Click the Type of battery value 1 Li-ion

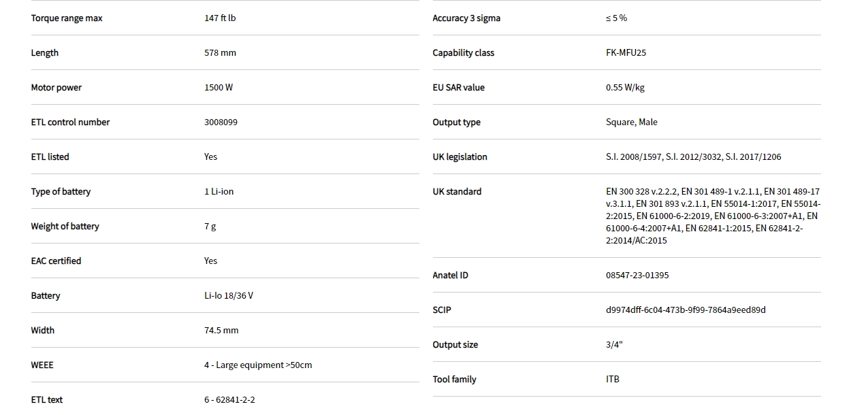point(219,192)
